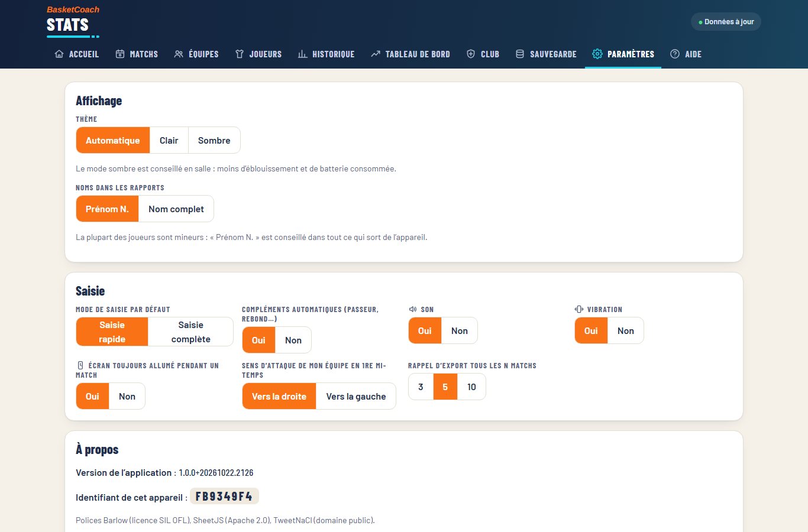Select the Clair theme option
The height and width of the screenshot is (532, 808).
[169, 140]
